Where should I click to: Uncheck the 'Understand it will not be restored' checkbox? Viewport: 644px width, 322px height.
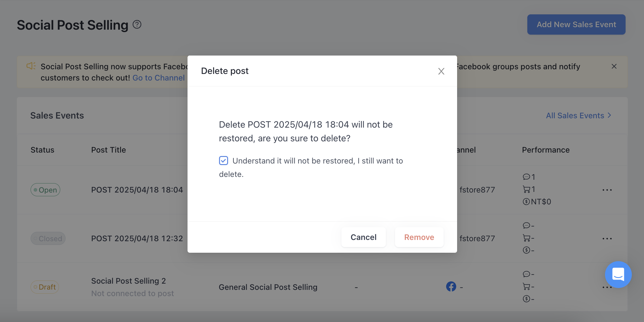tap(223, 160)
